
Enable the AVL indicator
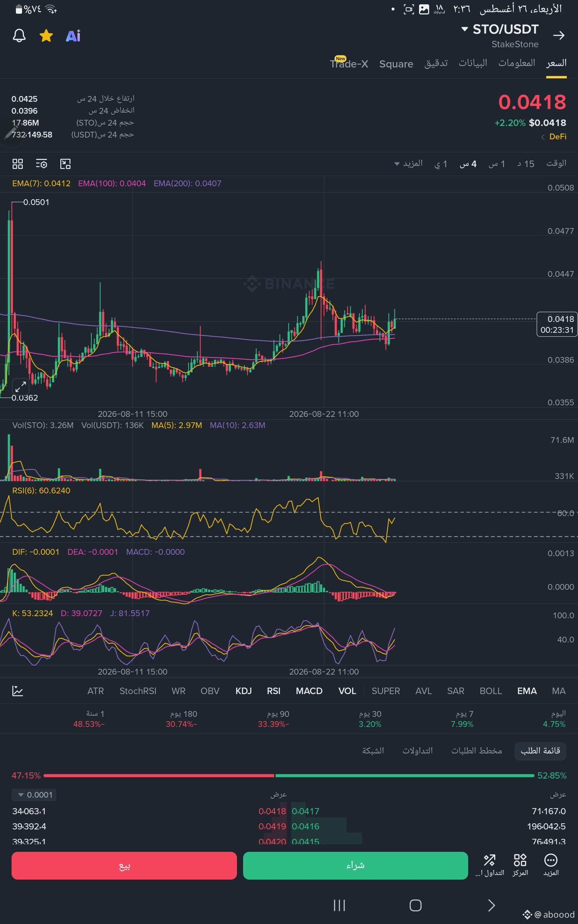click(x=423, y=691)
